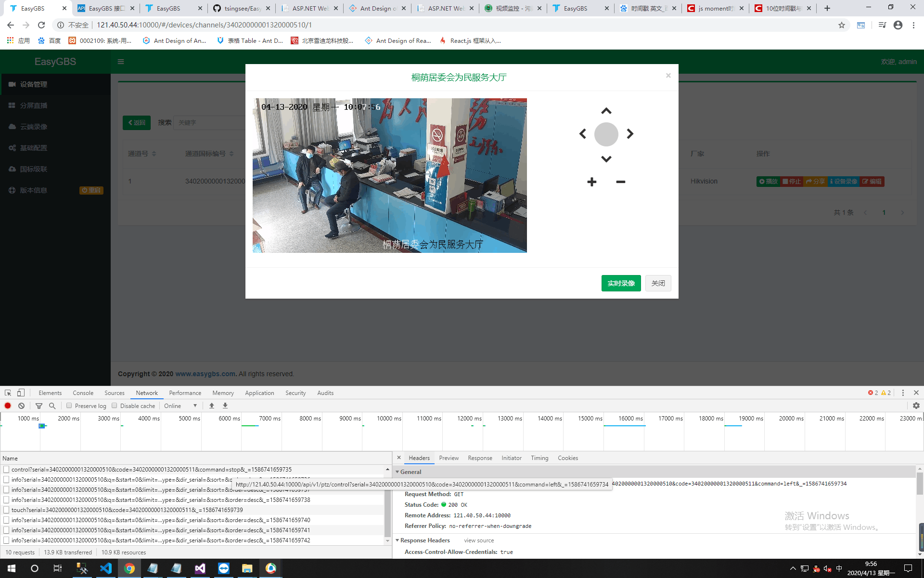Click the PTZ up arrow
924x578 pixels.
coord(606,111)
